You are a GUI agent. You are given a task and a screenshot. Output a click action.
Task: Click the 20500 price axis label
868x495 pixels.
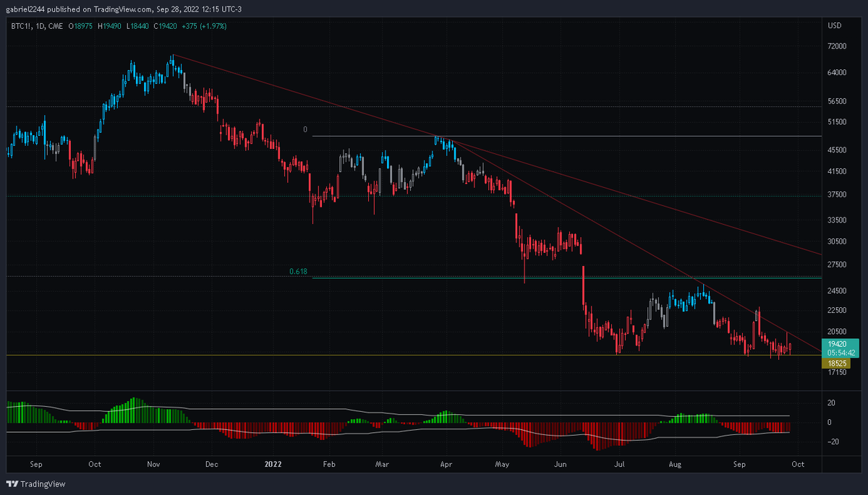pos(837,331)
